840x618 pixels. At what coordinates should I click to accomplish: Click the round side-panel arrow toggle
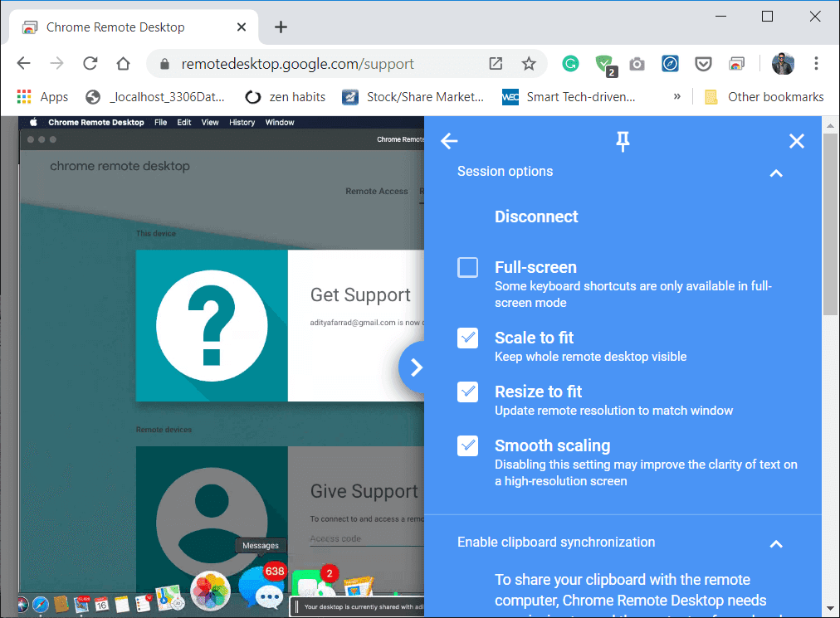413,367
